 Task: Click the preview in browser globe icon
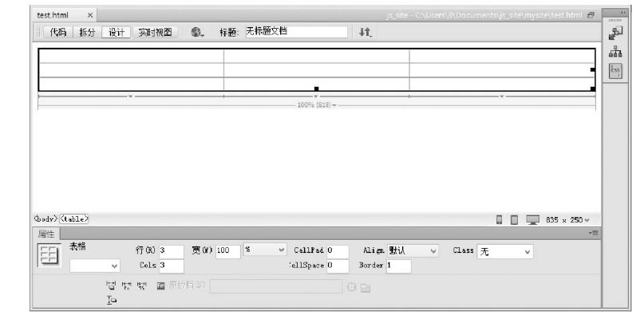pyautogui.click(x=197, y=32)
